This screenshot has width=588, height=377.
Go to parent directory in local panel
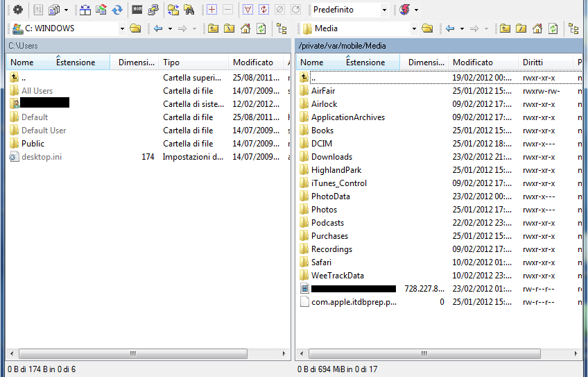tap(212, 28)
